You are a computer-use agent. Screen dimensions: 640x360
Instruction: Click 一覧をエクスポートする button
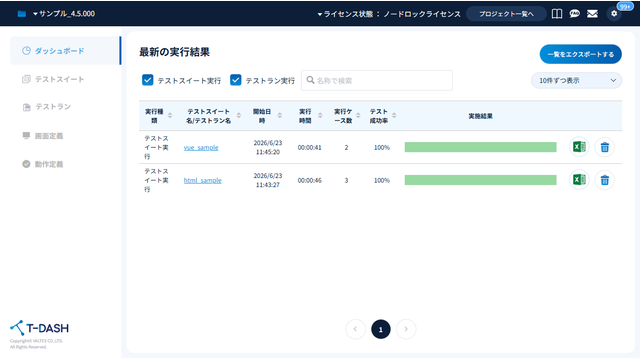(x=580, y=54)
